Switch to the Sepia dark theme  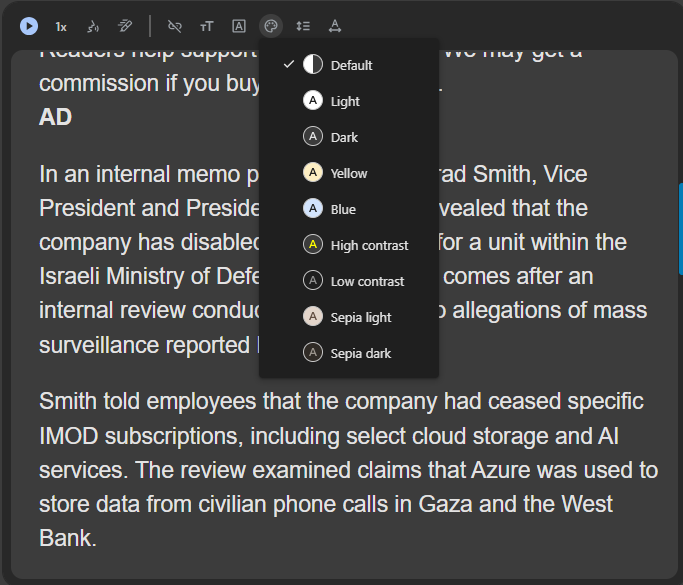click(x=349, y=353)
